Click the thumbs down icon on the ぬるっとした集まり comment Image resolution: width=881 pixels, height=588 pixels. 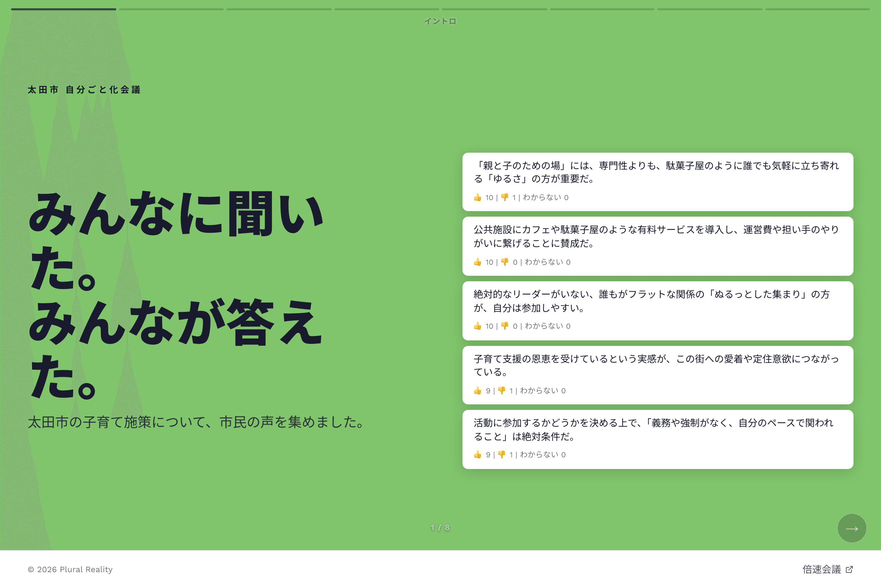(505, 326)
